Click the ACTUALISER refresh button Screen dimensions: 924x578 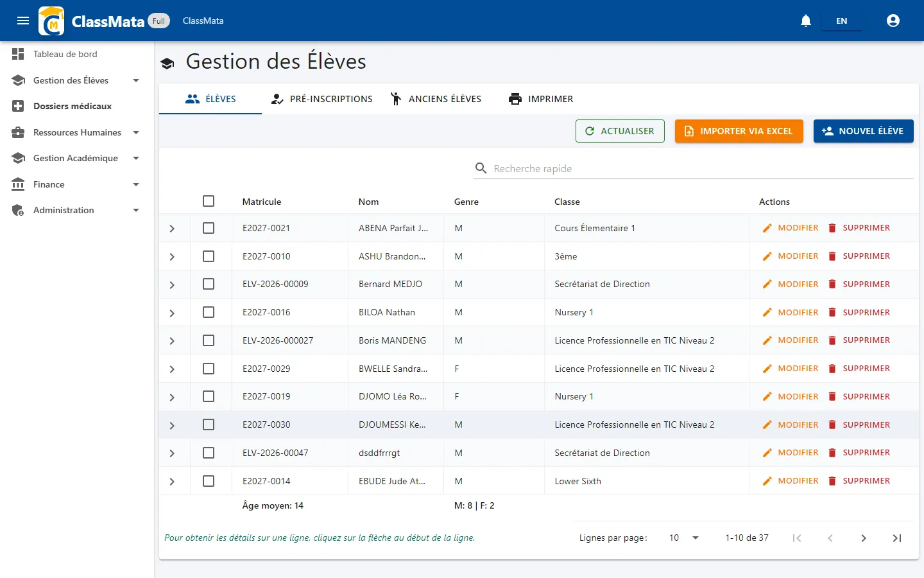620,131
